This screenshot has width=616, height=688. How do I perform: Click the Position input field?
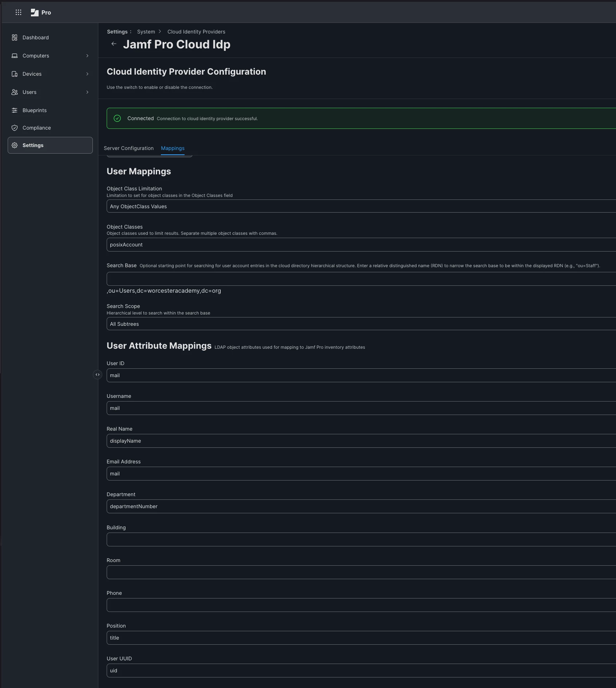click(361, 638)
